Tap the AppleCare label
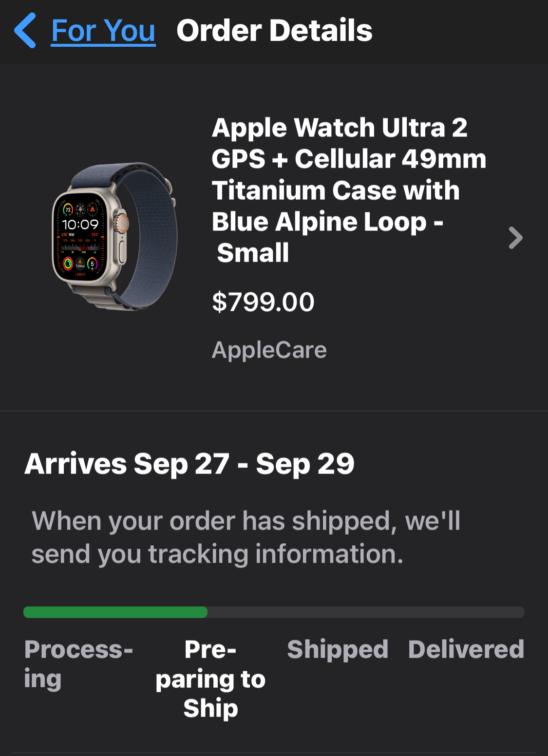 tap(269, 350)
